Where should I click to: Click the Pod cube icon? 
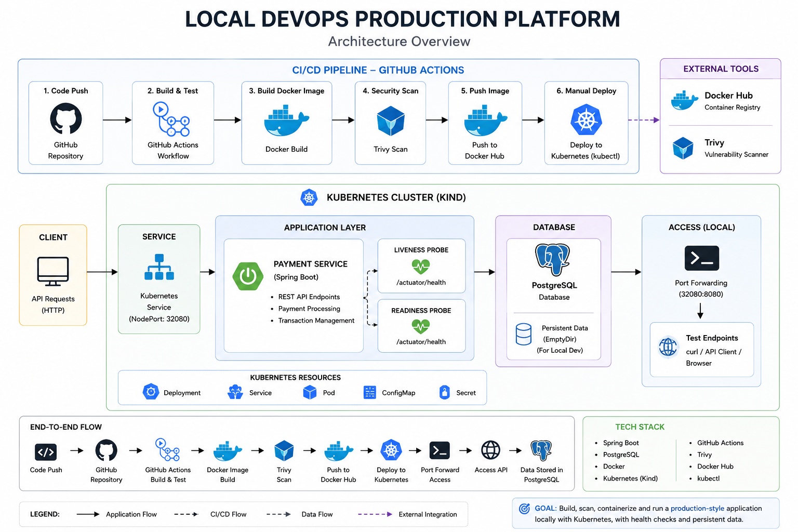tap(310, 392)
